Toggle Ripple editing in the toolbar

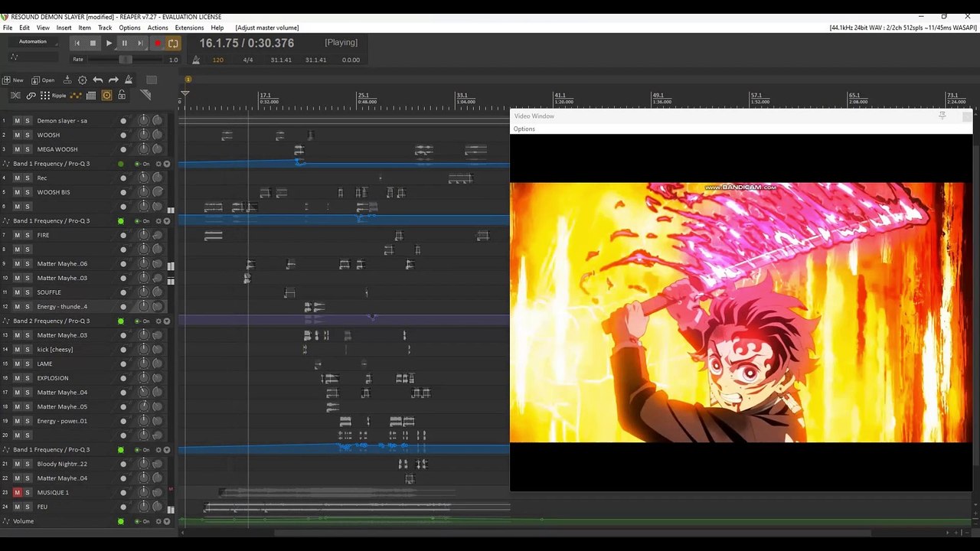coord(53,96)
